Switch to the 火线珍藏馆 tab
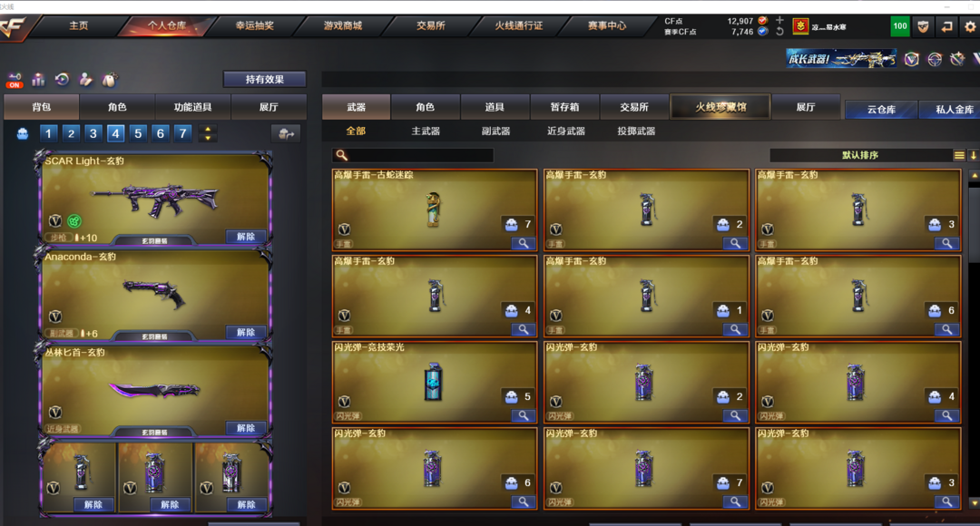 [720, 107]
